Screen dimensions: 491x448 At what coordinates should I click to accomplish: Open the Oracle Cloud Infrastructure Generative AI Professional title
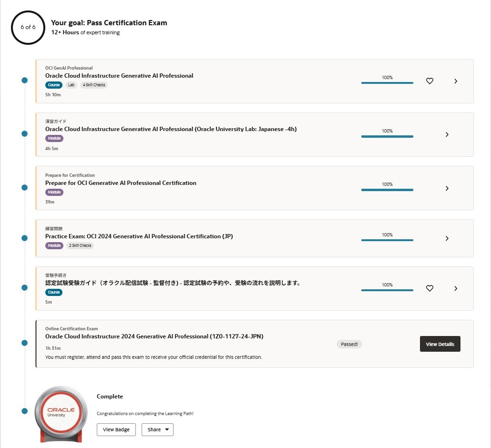click(119, 76)
